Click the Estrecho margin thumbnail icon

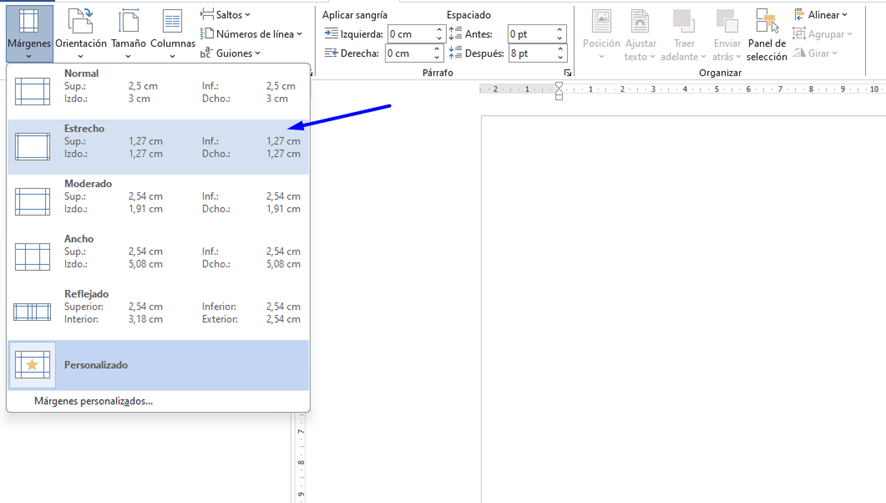tap(32, 147)
